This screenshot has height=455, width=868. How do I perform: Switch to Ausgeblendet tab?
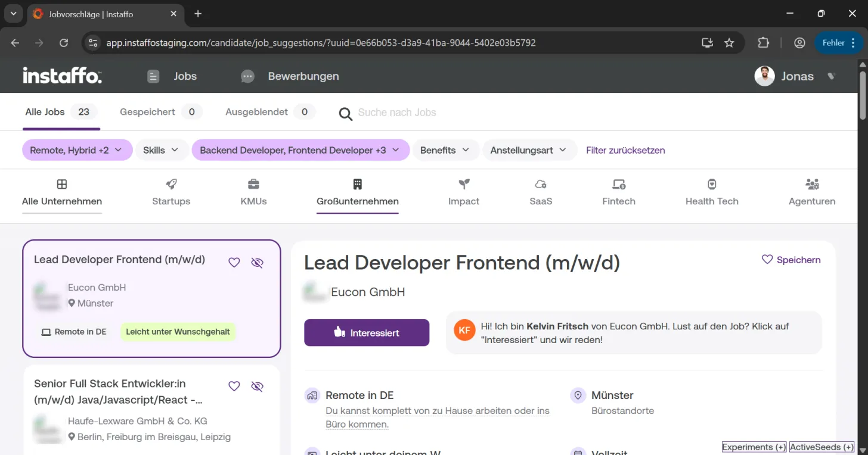click(x=271, y=112)
